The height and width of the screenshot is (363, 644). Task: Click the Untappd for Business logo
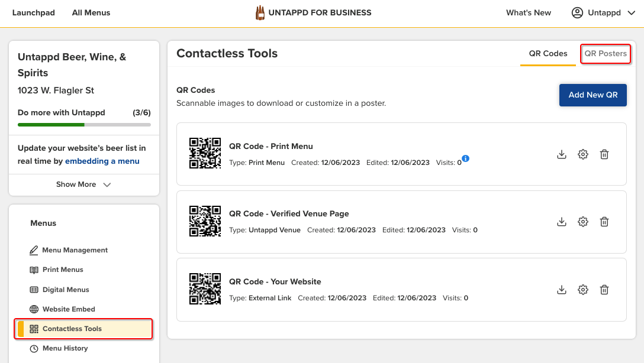pos(313,12)
